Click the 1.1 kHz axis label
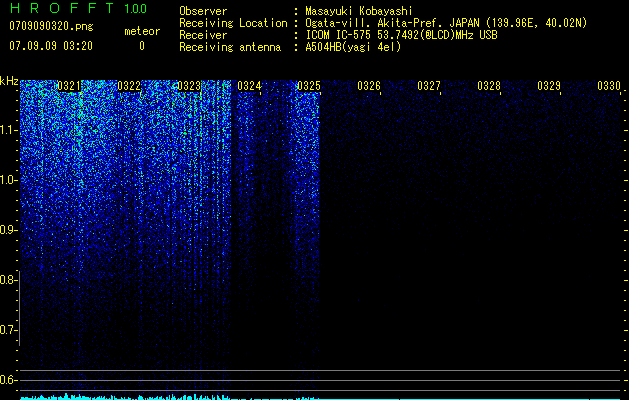629x400 pixels. click(9, 130)
